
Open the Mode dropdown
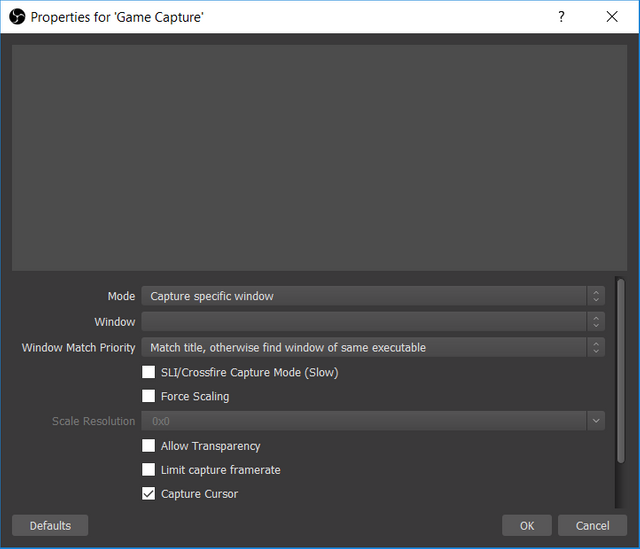(x=365, y=296)
